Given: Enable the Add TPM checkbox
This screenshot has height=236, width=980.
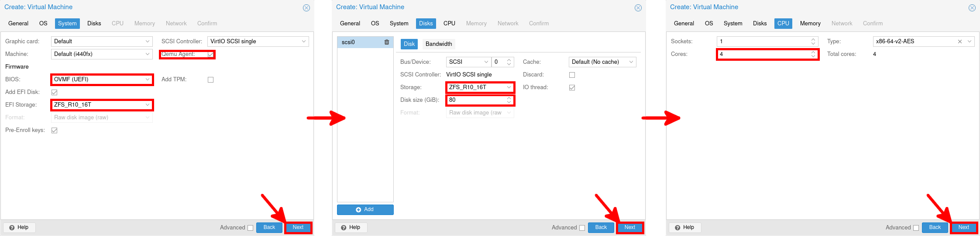Looking at the screenshot, I should tap(210, 80).
